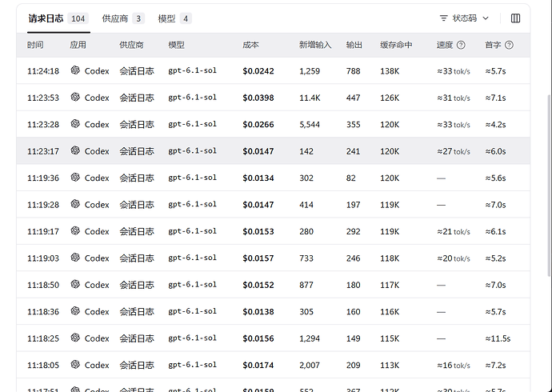Screen dimensions: 552x392
Task: Open the 会话日志 link in the 11:23:53 row
Action: [137, 98]
